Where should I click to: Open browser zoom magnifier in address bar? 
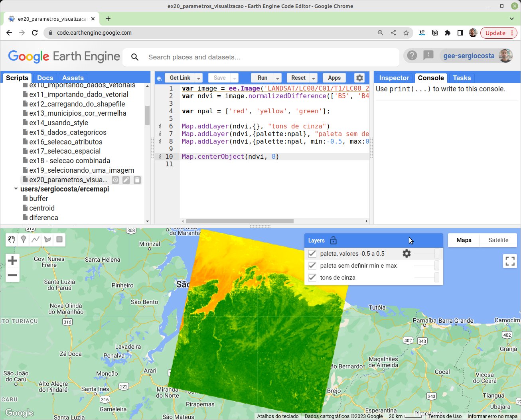(381, 33)
